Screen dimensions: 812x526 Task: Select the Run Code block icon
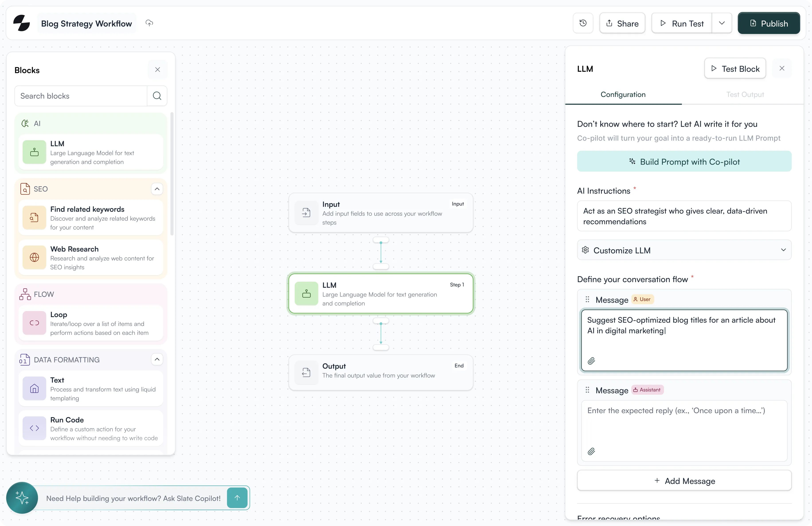click(x=34, y=428)
